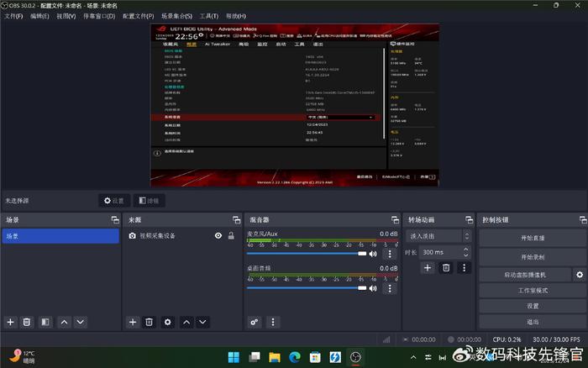Viewport: 588px width, 368px height.
Task: Add a transition with plus button
Action: pos(428,268)
